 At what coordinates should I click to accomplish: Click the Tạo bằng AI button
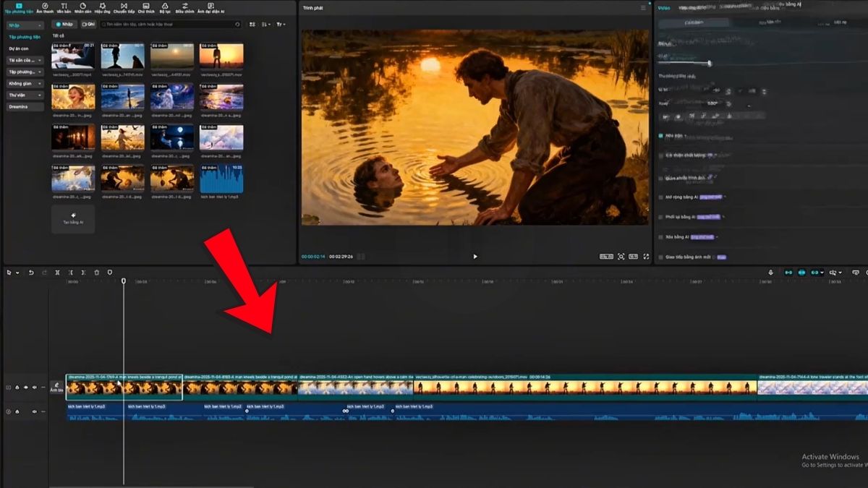click(x=74, y=219)
